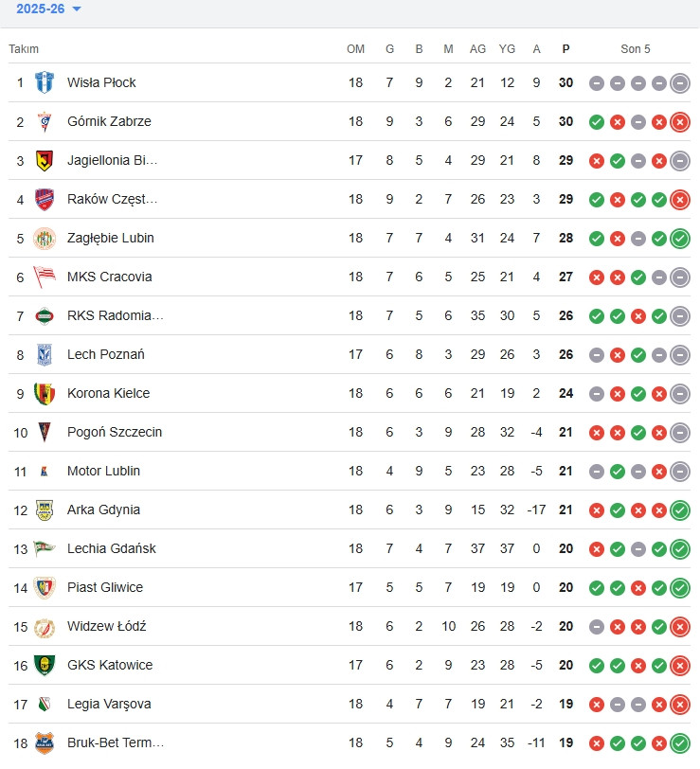This screenshot has width=700, height=769.
Task: Select the Motor Lublin team name
Action: pyautogui.click(x=103, y=471)
